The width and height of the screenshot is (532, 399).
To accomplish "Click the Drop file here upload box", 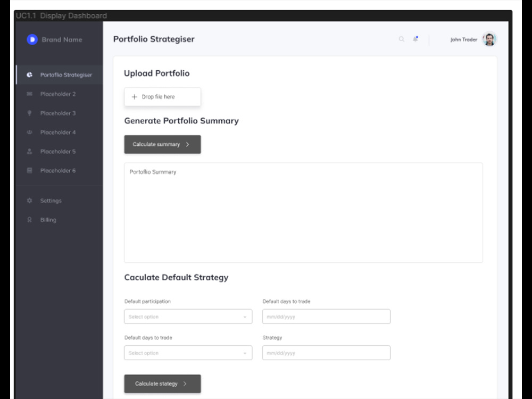I will (x=162, y=97).
